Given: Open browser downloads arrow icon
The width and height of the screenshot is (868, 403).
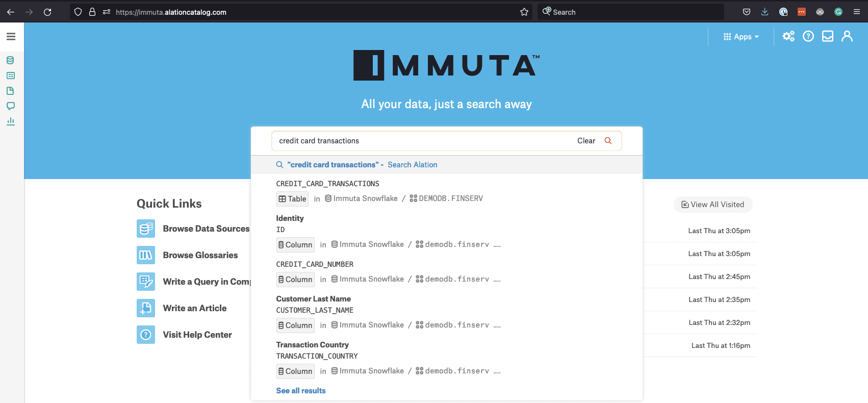Looking at the screenshot, I should [x=764, y=12].
